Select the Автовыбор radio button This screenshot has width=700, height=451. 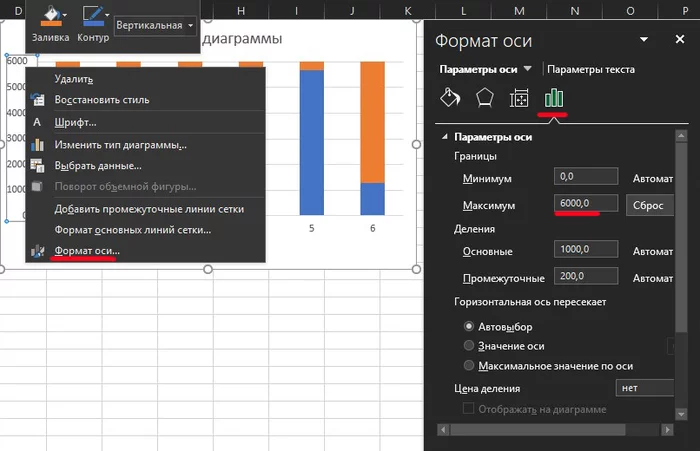[468, 326]
